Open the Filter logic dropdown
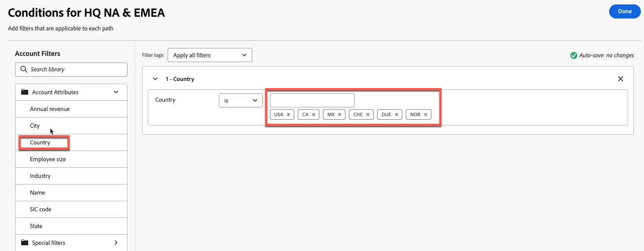The width and height of the screenshot is (644, 251). [x=210, y=55]
